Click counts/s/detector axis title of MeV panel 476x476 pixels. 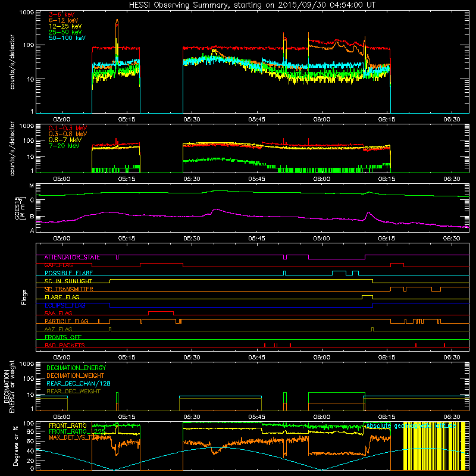point(12,149)
